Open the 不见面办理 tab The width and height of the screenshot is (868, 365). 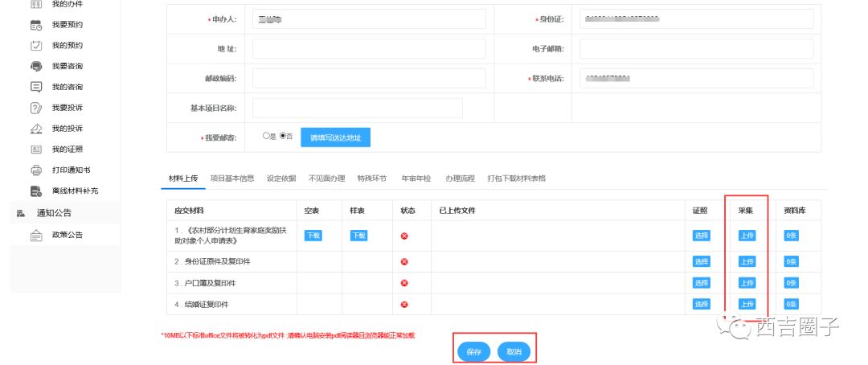(x=326, y=178)
